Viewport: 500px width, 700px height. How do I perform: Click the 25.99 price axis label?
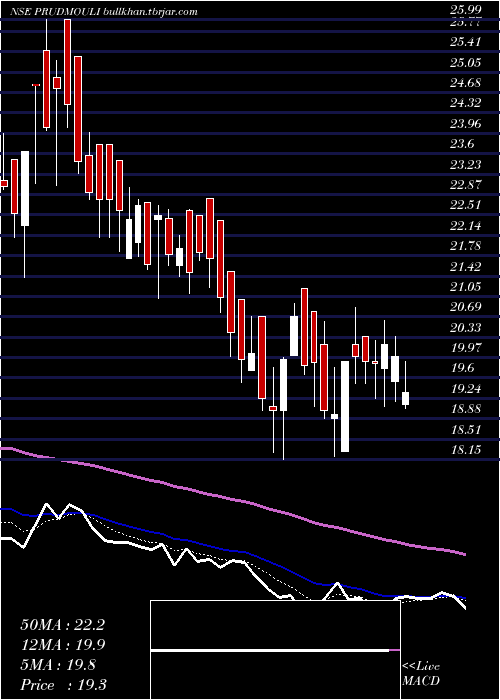pyautogui.click(x=466, y=11)
